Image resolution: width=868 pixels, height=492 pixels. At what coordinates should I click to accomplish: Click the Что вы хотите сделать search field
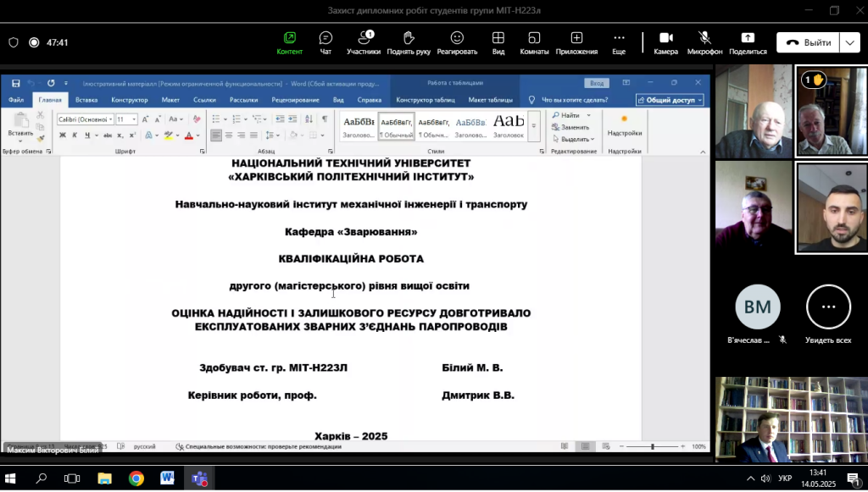click(575, 100)
